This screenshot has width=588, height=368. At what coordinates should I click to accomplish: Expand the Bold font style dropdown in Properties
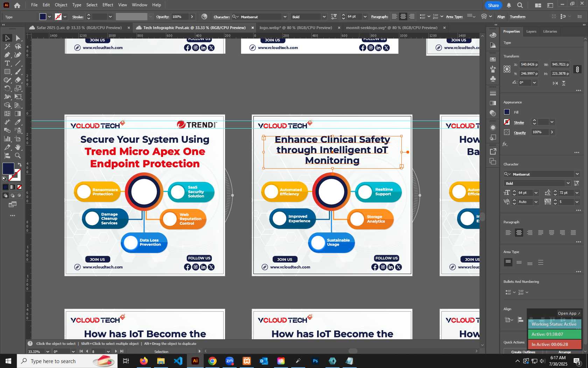click(x=568, y=183)
